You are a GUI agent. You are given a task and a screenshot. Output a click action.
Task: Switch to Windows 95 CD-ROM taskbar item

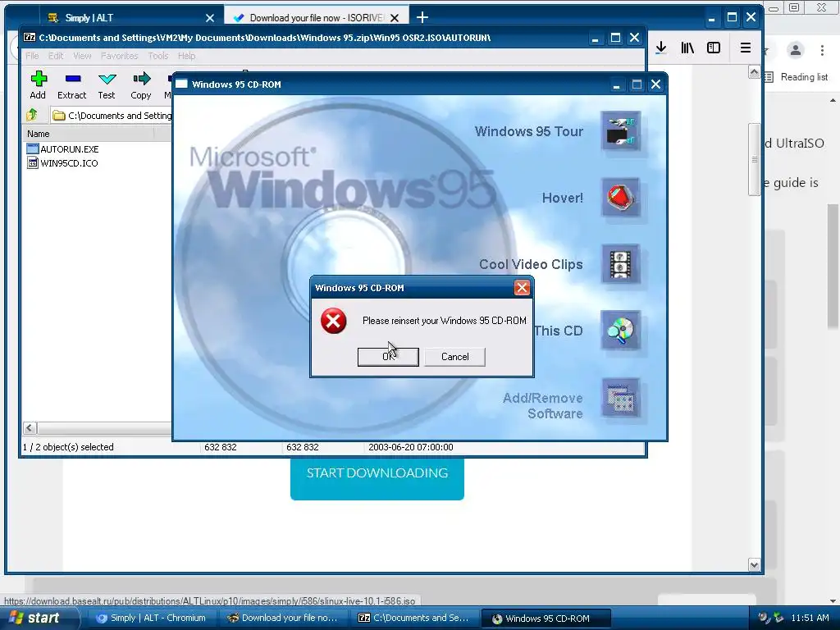coord(546,618)
